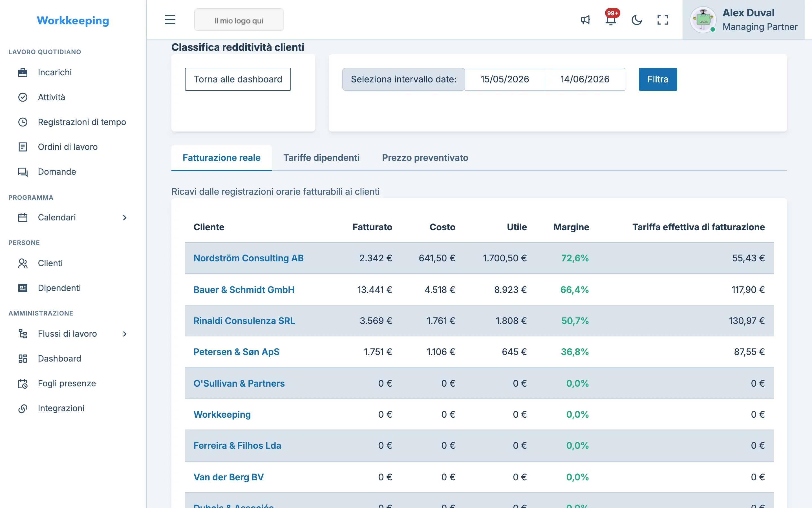Click the Domande chat icon

pos(23,172)
